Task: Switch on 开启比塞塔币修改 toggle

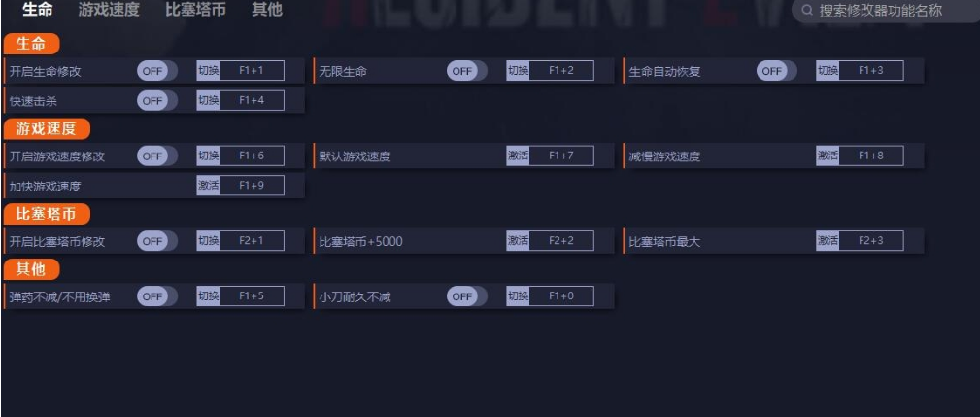Action: click(156, 240)
